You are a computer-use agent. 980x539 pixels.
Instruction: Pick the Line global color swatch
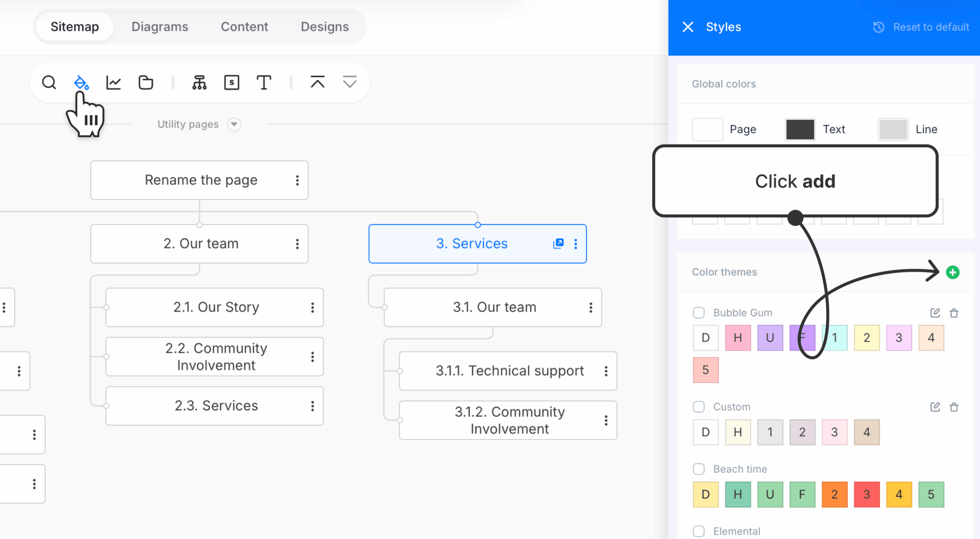[893, 129]
